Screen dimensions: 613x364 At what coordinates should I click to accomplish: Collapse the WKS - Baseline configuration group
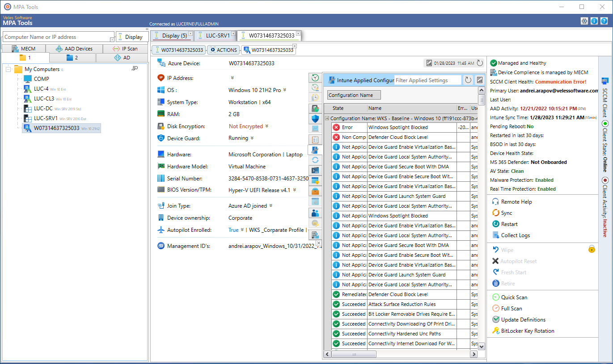(x=328, y=117)
